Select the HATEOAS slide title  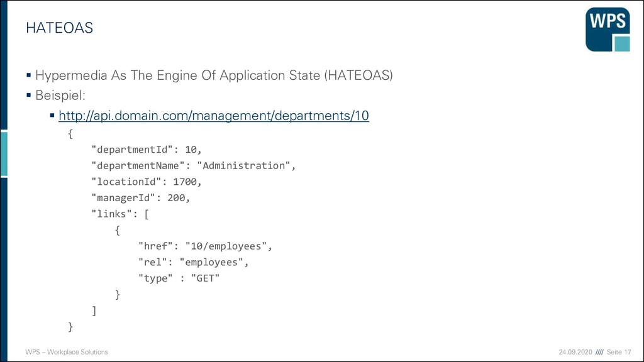point(60,28)
